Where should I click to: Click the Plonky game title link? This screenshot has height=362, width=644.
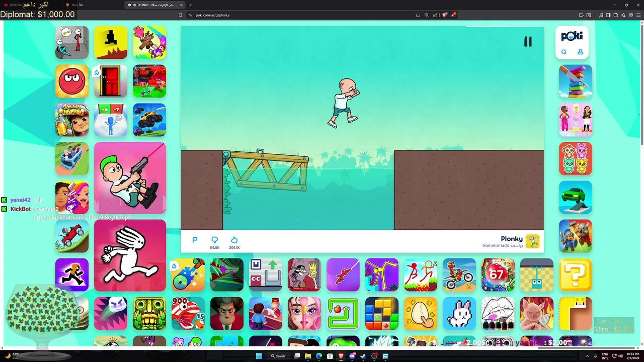pos(512,239)
